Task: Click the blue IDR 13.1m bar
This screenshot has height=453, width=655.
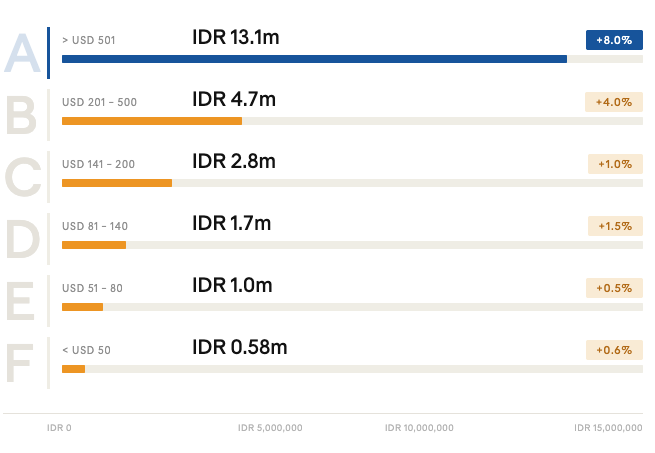Action: coord(314,59)
